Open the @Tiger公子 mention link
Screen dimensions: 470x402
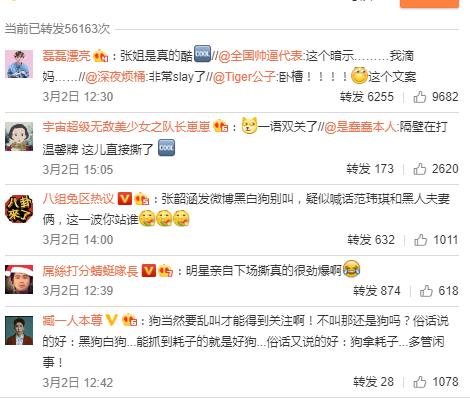(244, 77)
